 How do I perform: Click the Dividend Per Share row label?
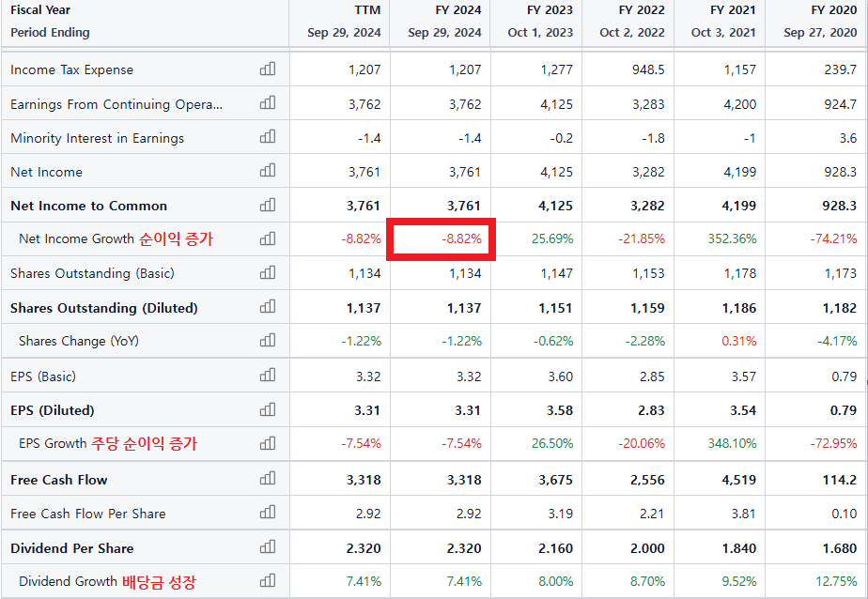(x=72, y=548)
